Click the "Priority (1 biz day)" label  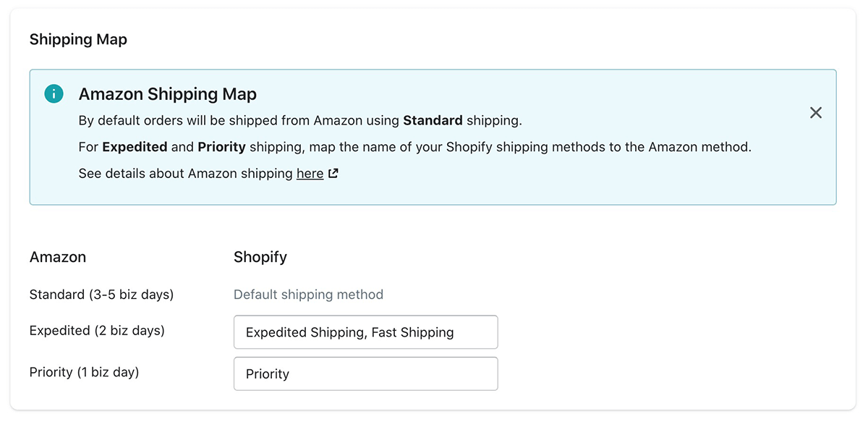click(84, 372)
